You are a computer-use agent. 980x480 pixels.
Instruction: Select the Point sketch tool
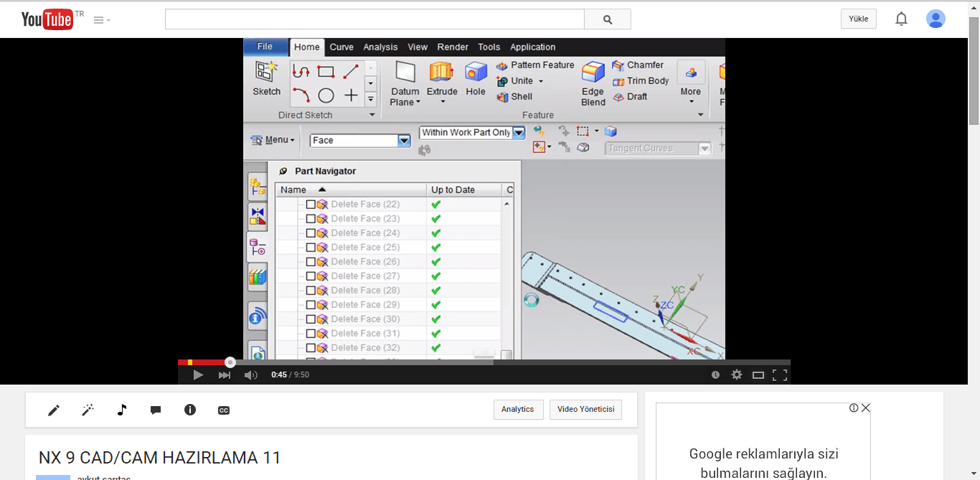pyautogui.click(x=351, y=95)
